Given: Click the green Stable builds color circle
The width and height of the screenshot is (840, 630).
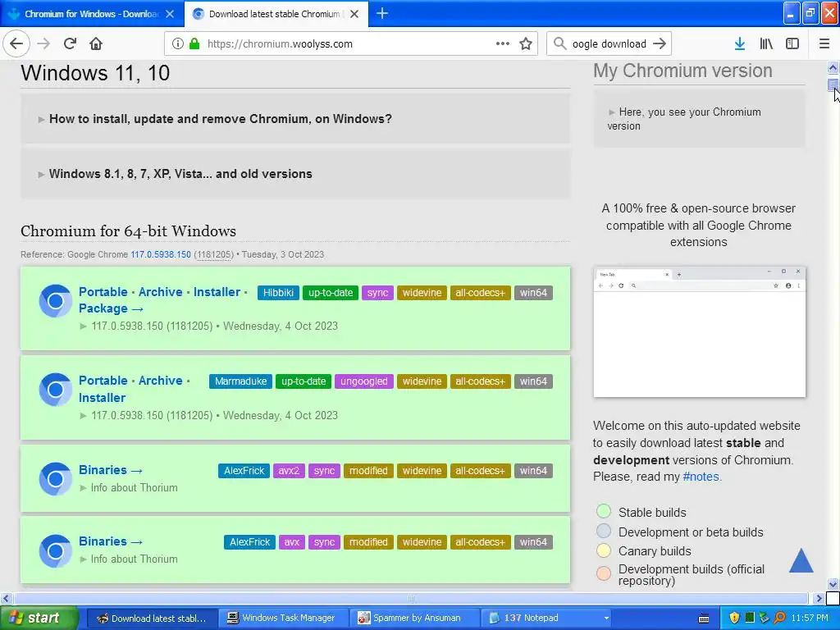Looking at the screenshot, I should [x=604, y=511].
